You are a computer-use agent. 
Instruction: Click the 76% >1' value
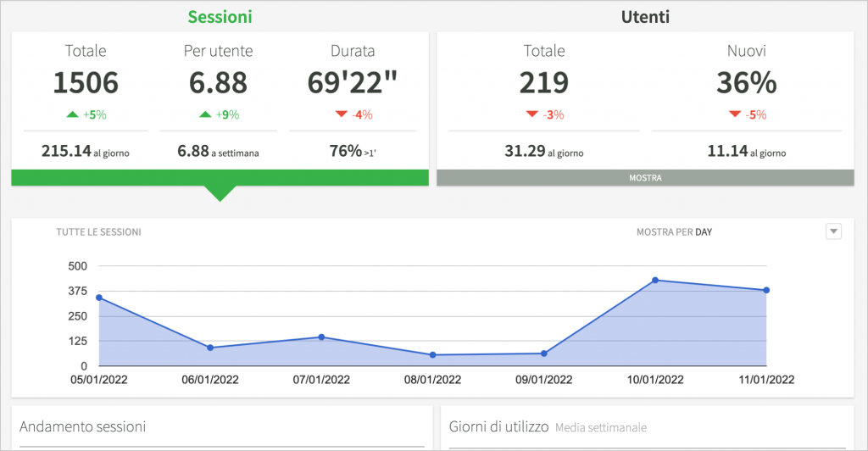[x=353, y=151]
